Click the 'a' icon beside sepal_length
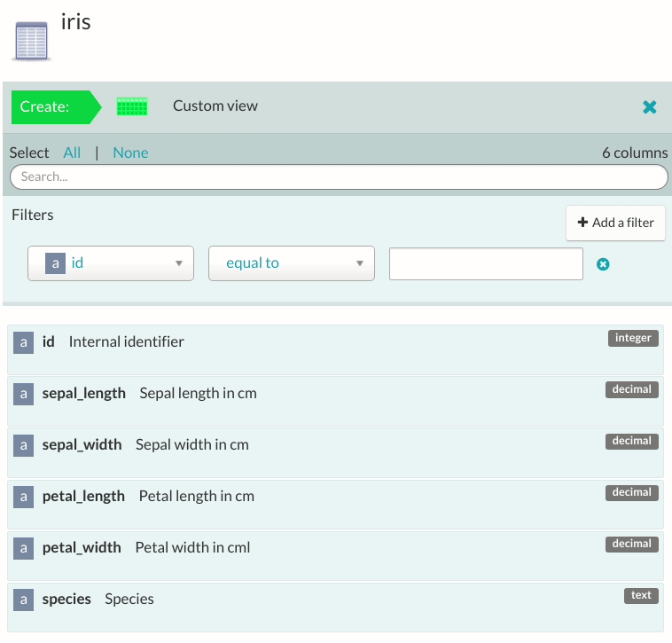 23,394
